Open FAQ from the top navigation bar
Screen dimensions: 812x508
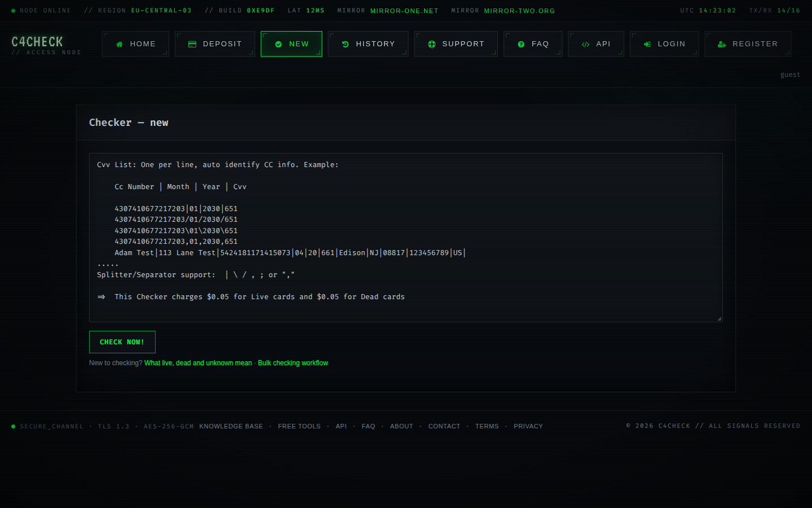pos(533,44)
